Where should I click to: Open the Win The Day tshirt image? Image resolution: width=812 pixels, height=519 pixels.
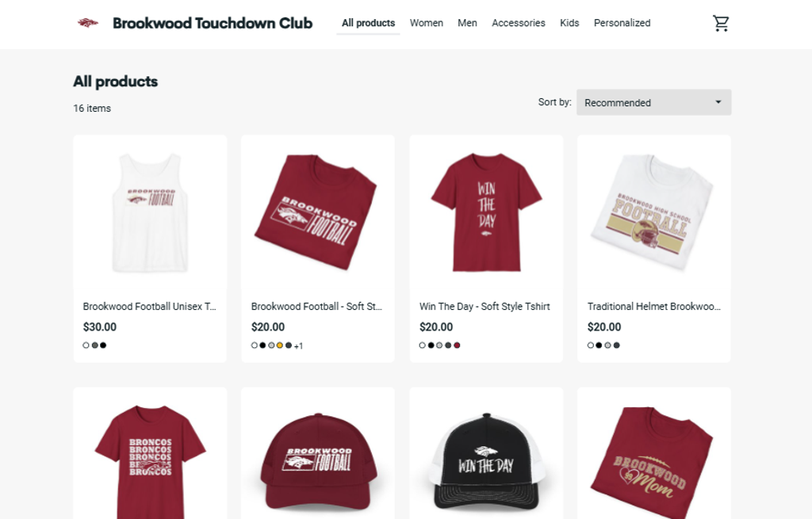click(x=486, y=212)
